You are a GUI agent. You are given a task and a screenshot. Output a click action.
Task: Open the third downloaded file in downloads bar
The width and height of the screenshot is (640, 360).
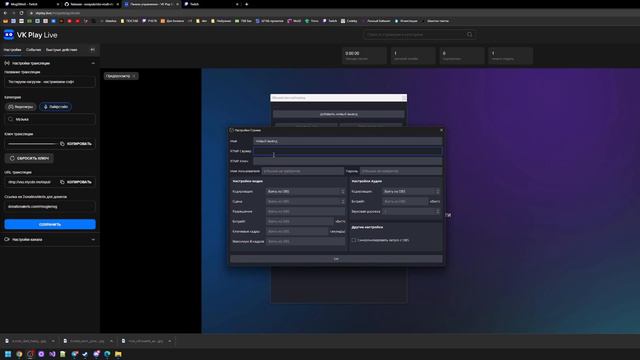tap(143, 341)
